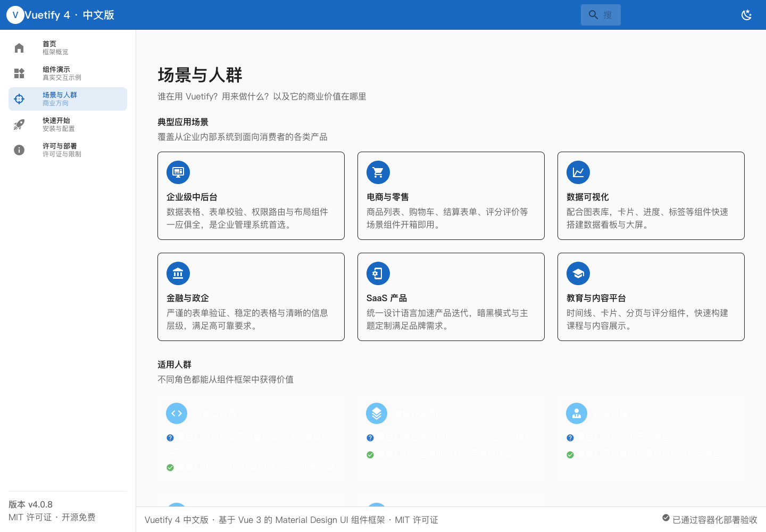
Task: Click the 覆盖从企业内部系统 description line
Action: [243, 137]
